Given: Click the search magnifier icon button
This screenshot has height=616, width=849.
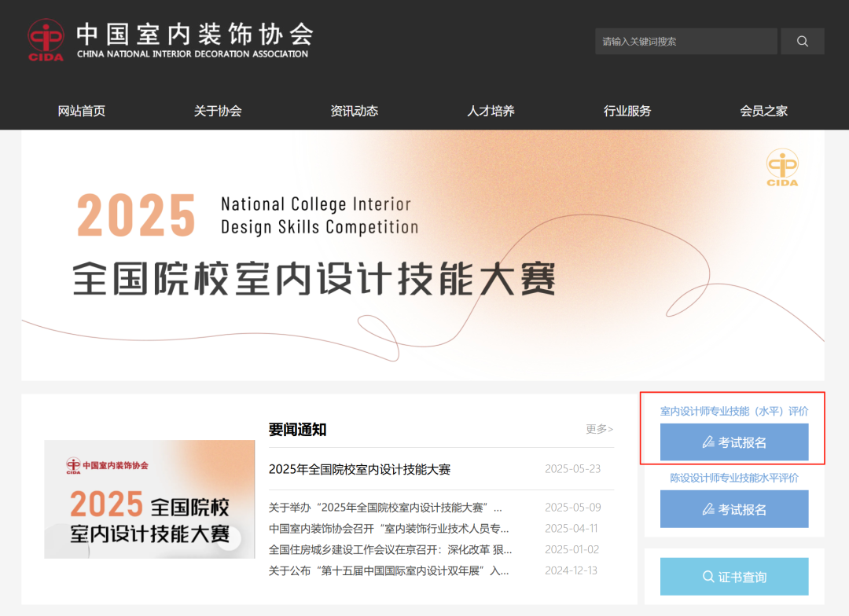Looking at the screenshot, I should pos(803,41).
